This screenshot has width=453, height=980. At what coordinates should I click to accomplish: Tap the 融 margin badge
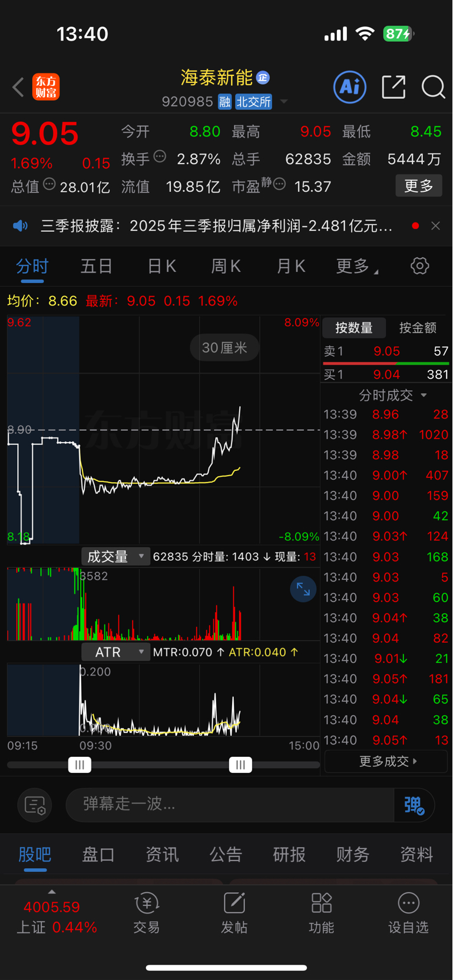pos(224,102)
